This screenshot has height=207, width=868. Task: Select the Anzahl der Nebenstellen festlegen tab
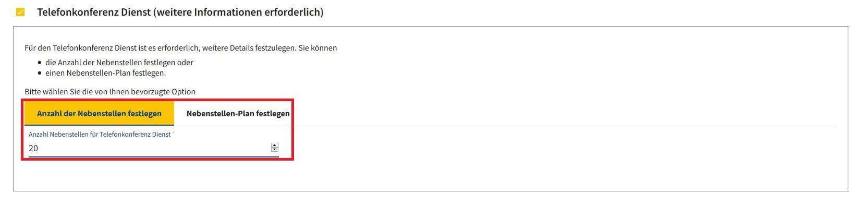(x=99, y=113)
